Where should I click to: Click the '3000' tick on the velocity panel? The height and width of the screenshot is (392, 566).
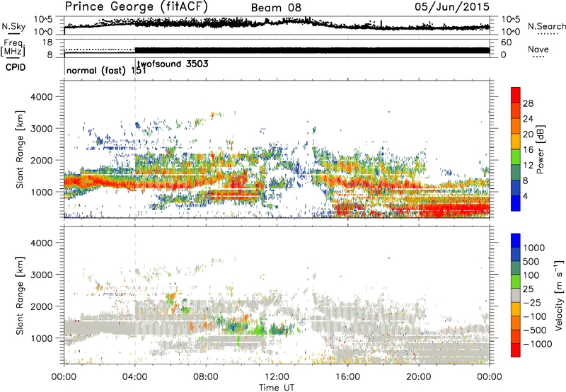click(x=42, y=275)
